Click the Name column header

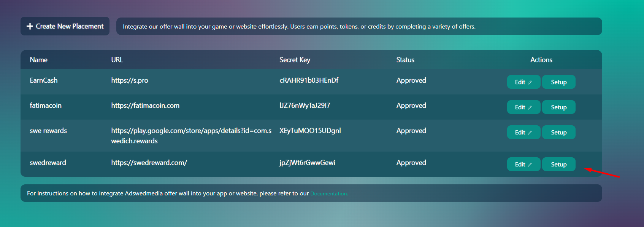click(39, 60)
